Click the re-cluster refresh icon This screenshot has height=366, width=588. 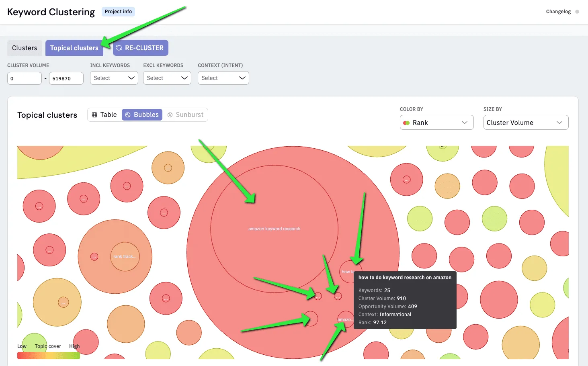tap(119, 48)
